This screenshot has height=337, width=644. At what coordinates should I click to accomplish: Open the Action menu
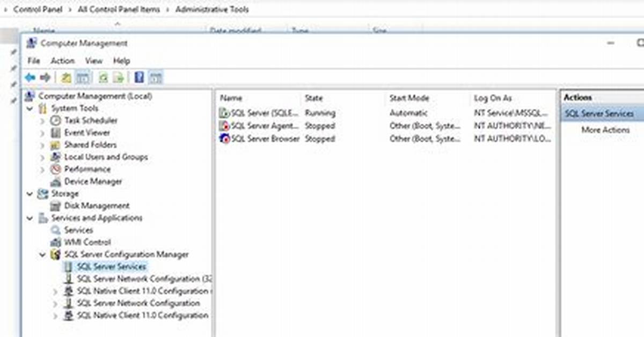(x=63, y=61)
